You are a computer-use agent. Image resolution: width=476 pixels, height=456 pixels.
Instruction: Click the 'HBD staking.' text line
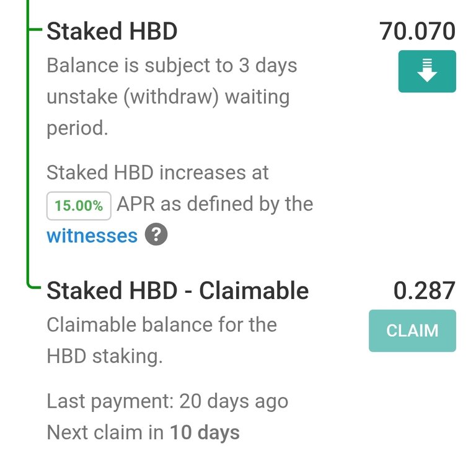[x=105, y=356]
